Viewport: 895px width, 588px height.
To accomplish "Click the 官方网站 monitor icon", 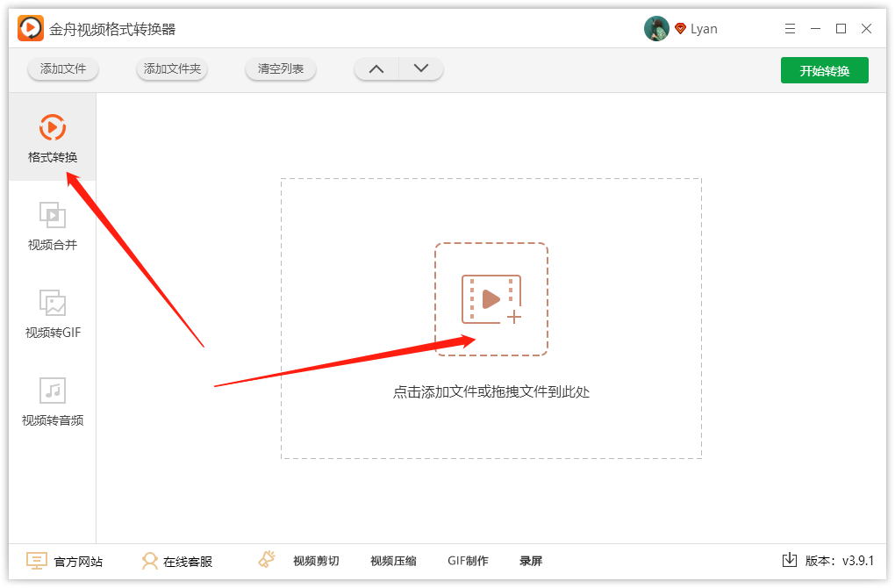I will tap(37, 561).
